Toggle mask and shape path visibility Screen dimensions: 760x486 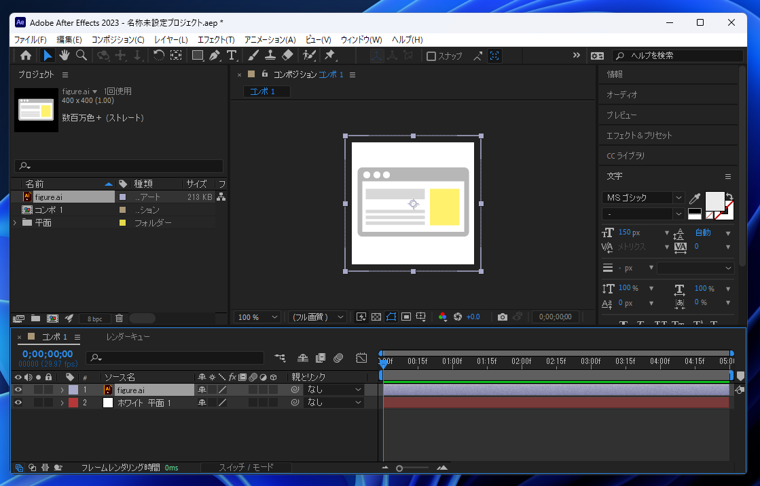pos(391,317)
